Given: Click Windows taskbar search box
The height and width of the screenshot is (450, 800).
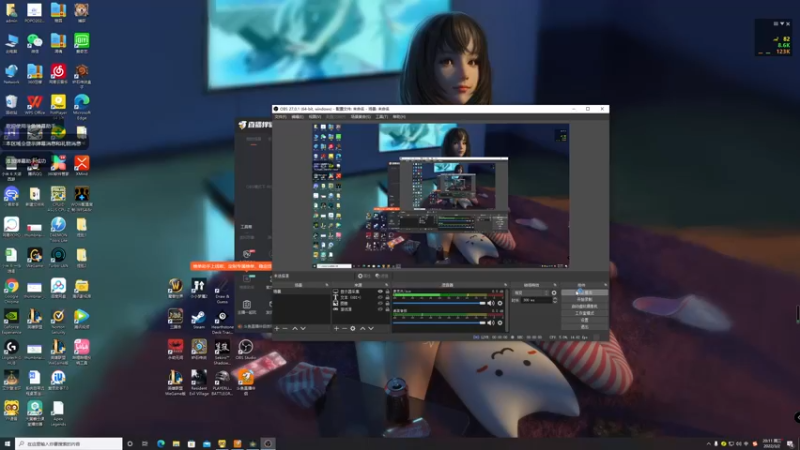Looking at the screenshot, I should pos(69,444).
